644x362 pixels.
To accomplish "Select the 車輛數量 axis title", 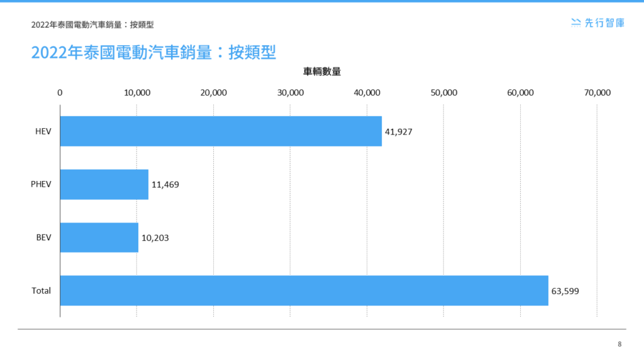I will pyautogui.click(x=322, y=72).
